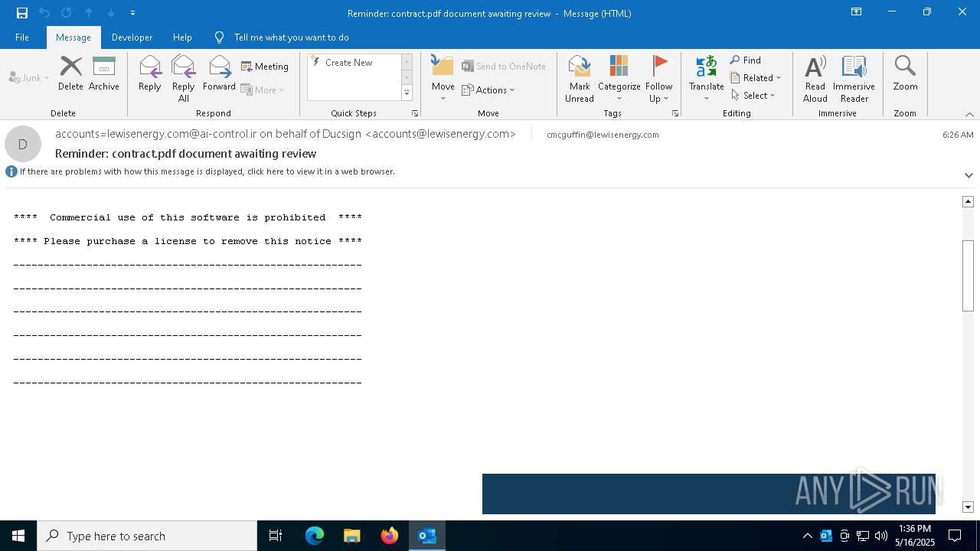Open the Actions dropdown

(488, 90)
